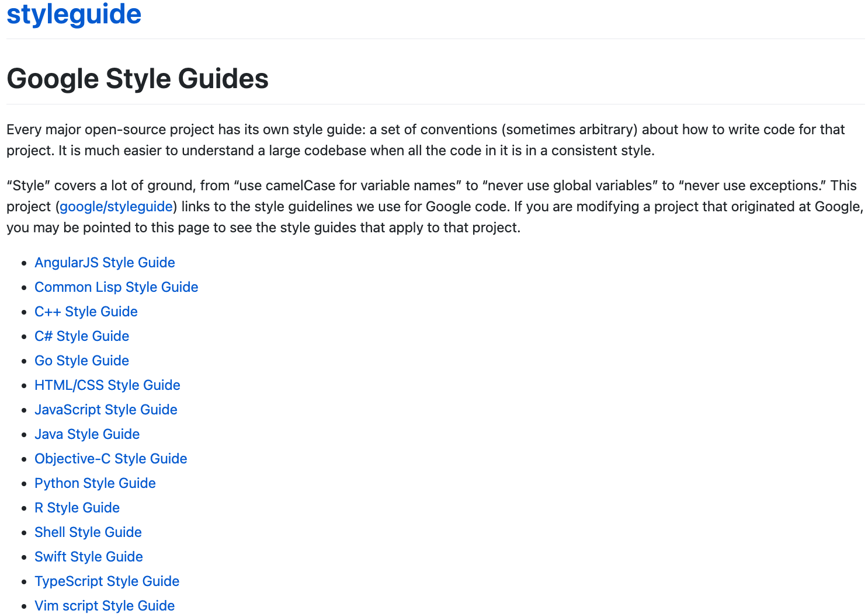View the Go Style Guide
Screen dimensions: 868x614
point(82,361)
